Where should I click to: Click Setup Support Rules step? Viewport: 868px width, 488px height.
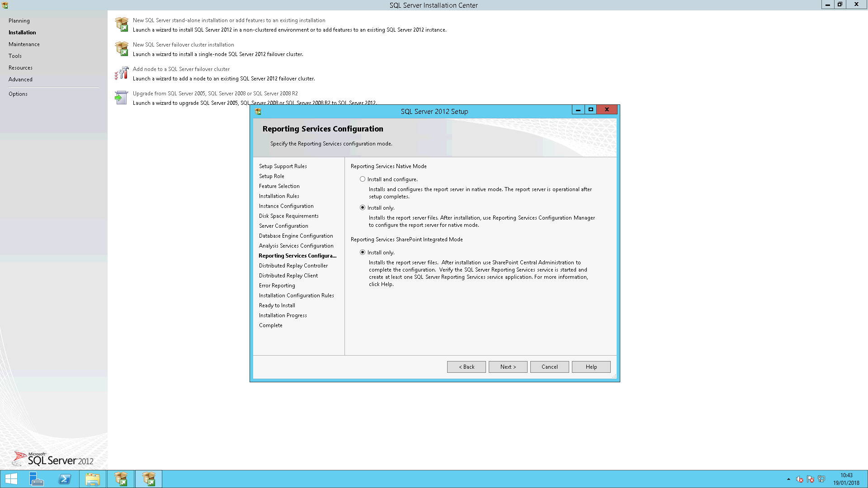283,166
